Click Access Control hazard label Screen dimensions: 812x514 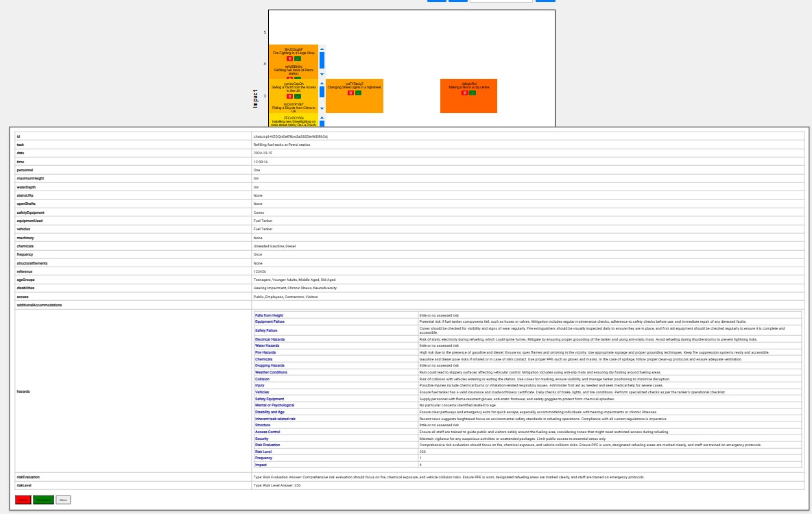click(267, 432)
